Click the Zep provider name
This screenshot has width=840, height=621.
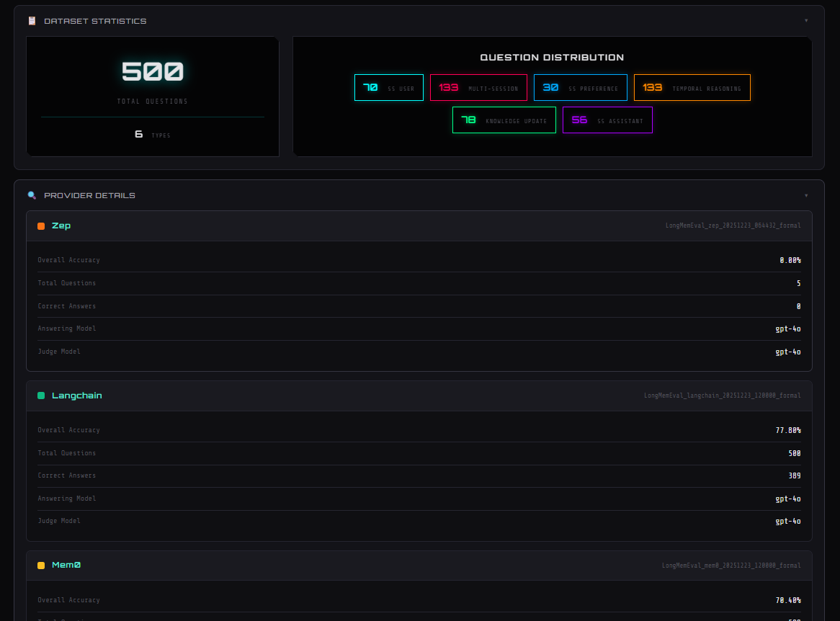[61, 225]
